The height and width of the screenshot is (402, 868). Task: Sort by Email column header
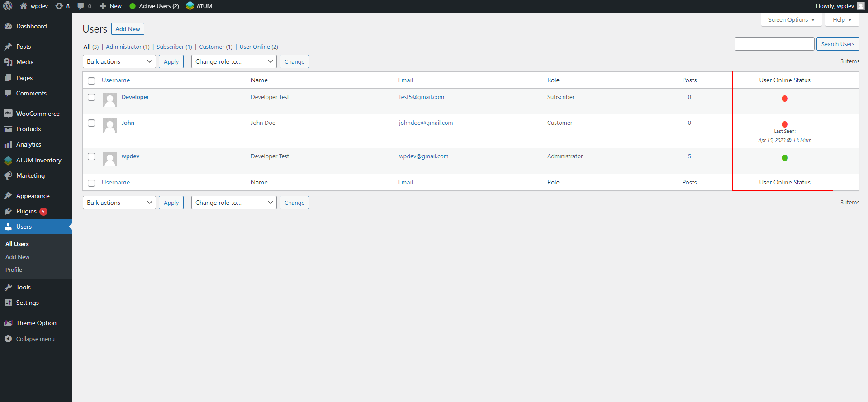pos(406,80)
